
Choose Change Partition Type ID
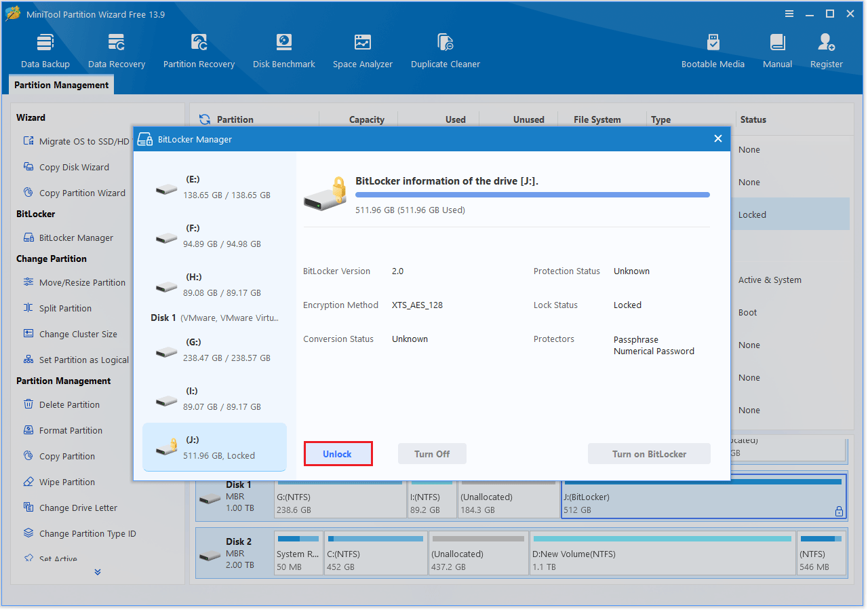pyautogui.click(x=79, y=533)
